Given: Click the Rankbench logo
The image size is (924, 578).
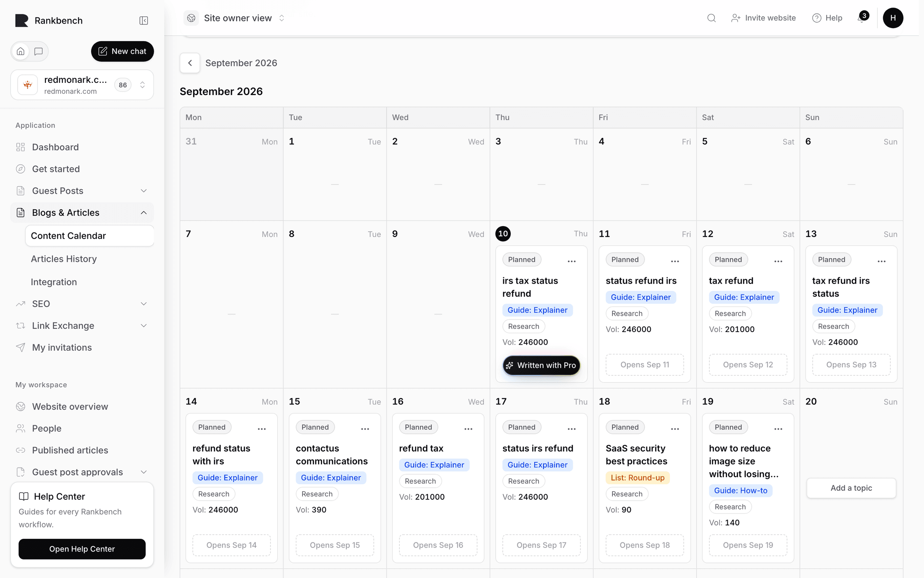Looking at the screenshot, I should pos(22,21).
